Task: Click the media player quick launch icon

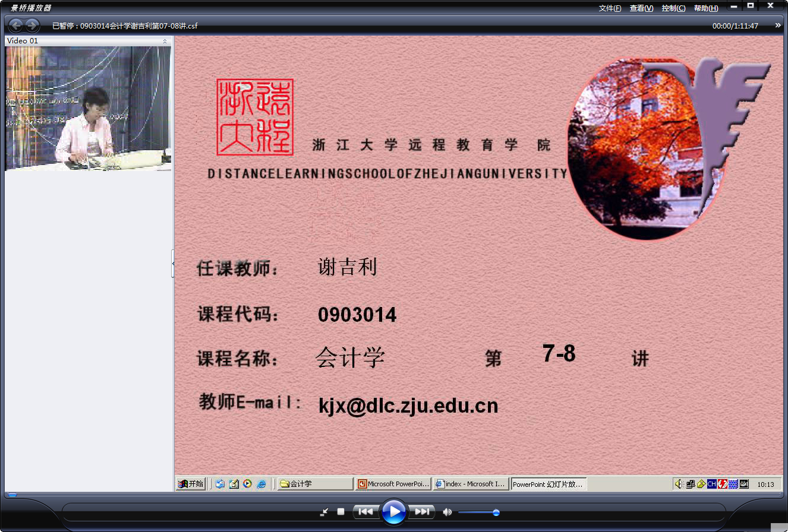Action: click(247, 484)
